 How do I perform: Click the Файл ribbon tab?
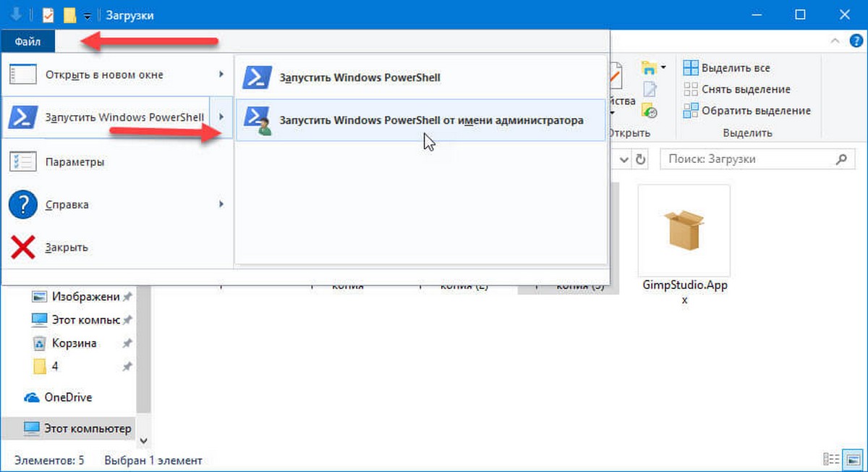(x=27, y=41)
